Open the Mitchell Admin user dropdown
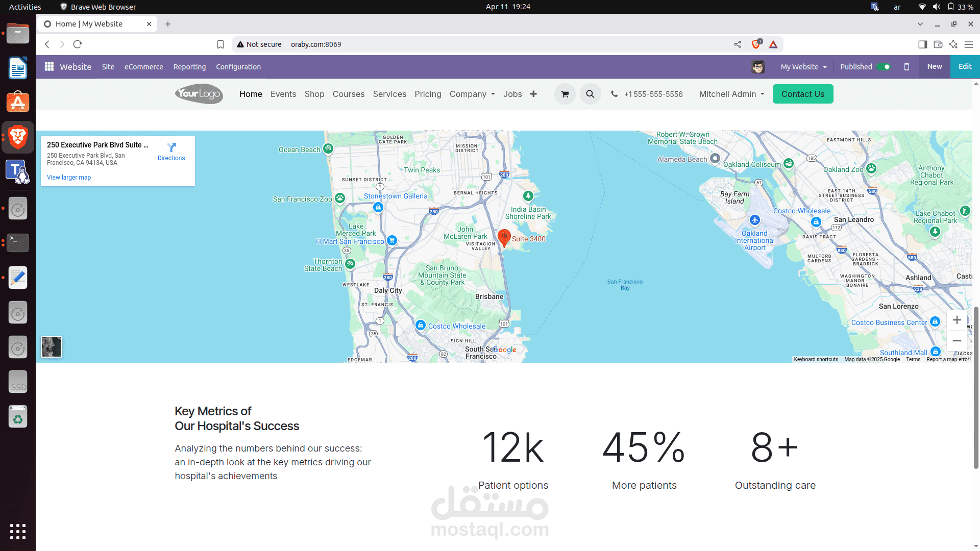 [x=731, y=94]
